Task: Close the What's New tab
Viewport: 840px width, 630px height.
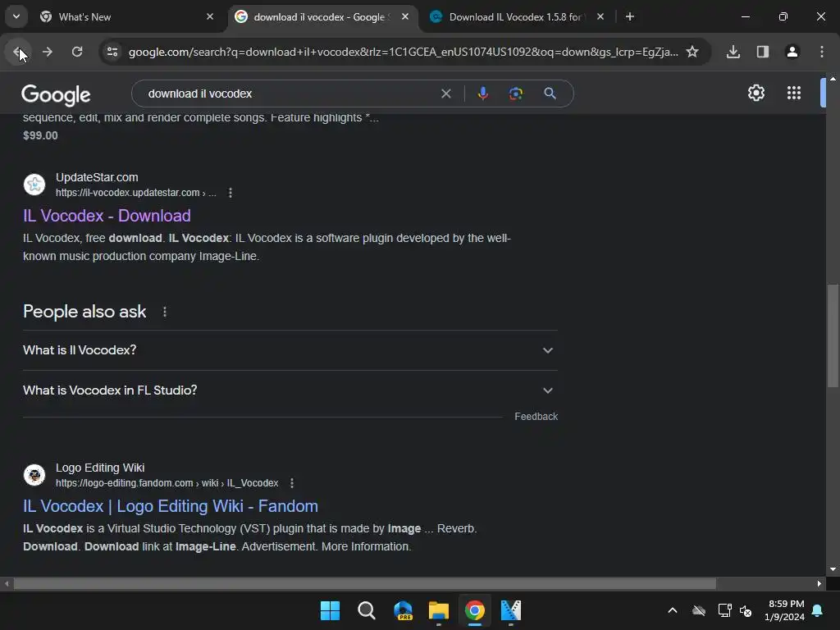Action: [210, 16]
